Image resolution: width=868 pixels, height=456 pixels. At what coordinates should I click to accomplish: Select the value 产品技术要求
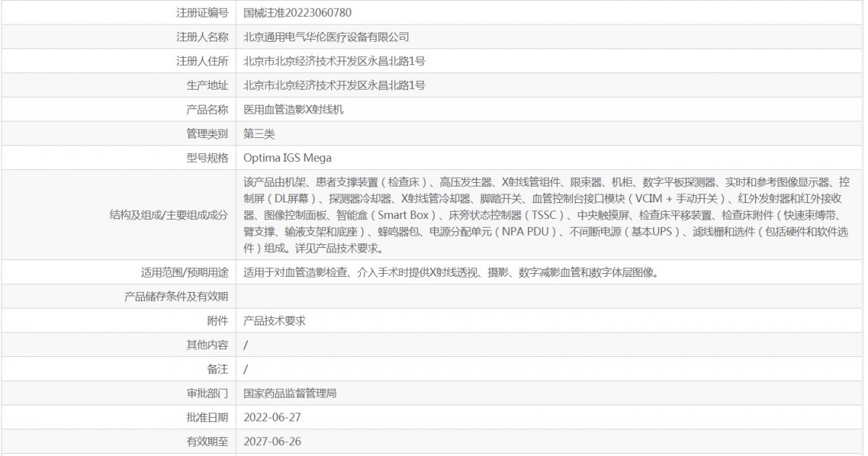(275, 321)
